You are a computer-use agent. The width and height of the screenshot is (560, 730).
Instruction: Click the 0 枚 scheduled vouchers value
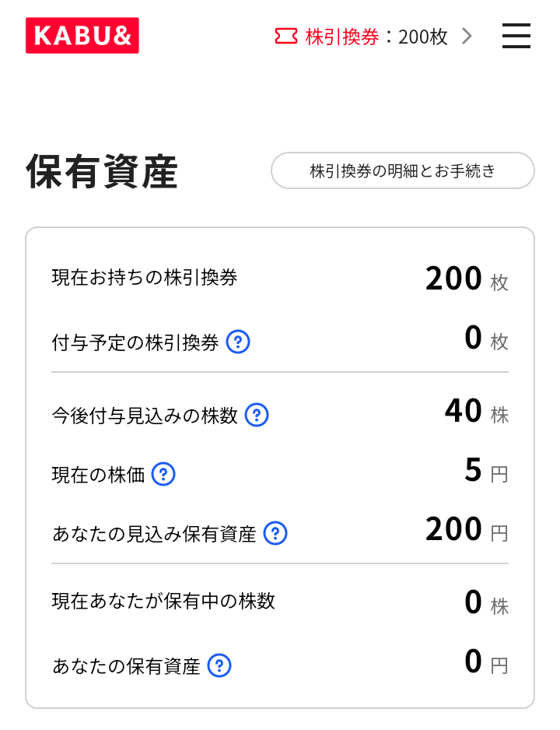(x=485, y=339)
